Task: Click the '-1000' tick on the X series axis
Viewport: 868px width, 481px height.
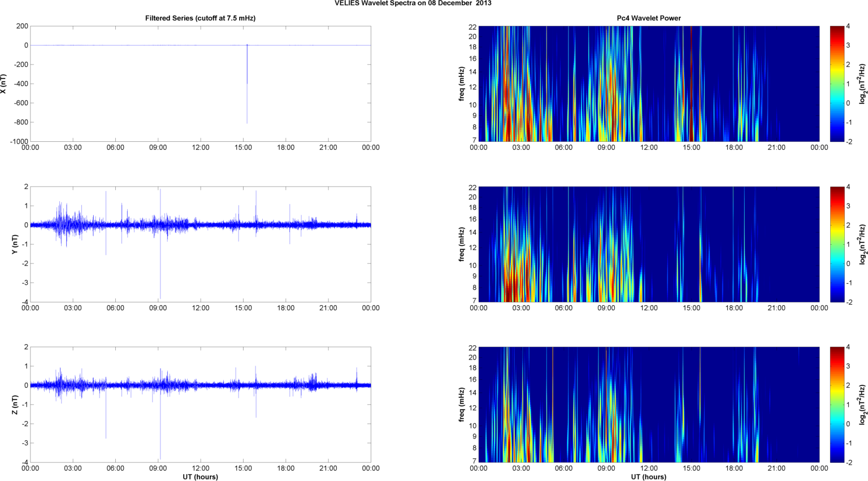Action: coord(18,141)
